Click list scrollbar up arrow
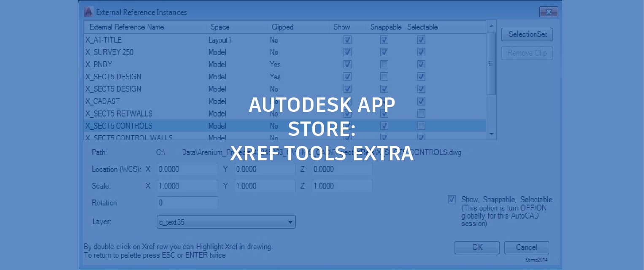Image resolution: width=644 pixels, height=270 pixels. (491, 26)
